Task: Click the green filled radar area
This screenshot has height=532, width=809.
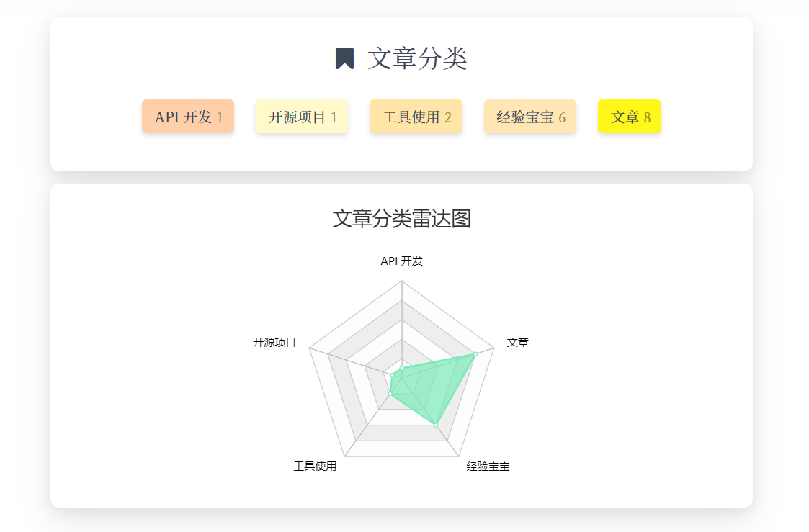Action: [x=432, y=385]
